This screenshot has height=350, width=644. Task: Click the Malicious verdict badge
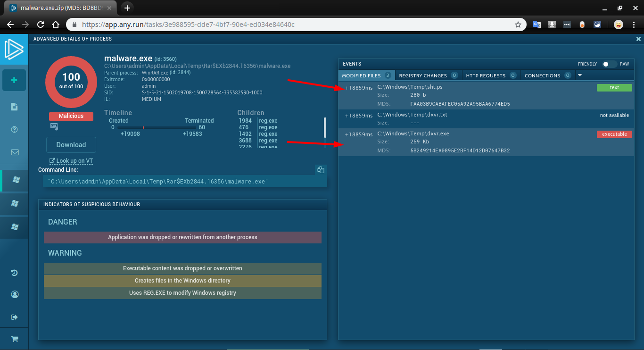71,116
